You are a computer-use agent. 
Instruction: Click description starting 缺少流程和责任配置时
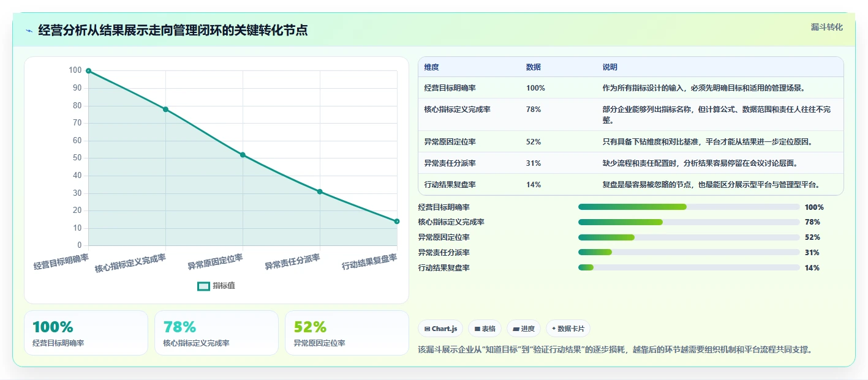tap(700, 163)
